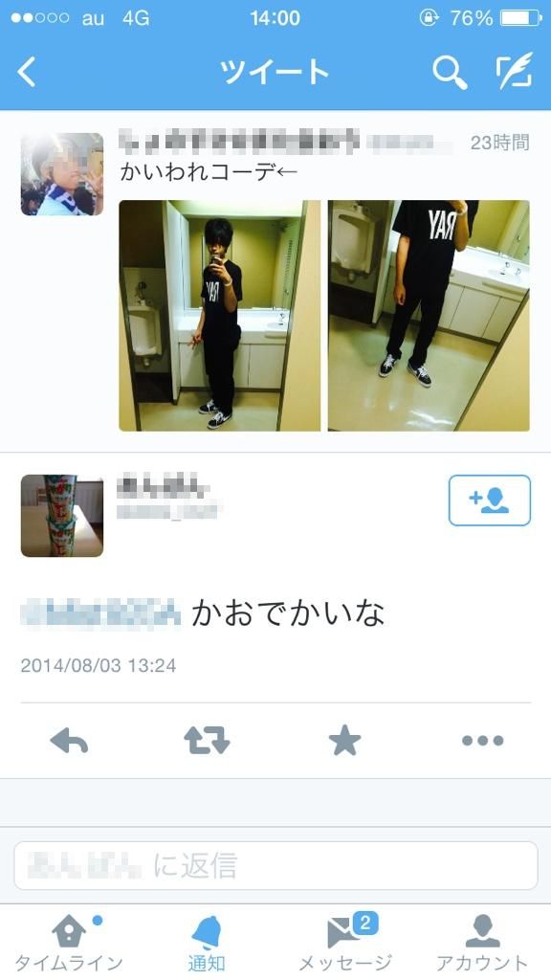Retweet with the double-arrow icon
This screenshot has height=980, width=551.
point(207,741)
